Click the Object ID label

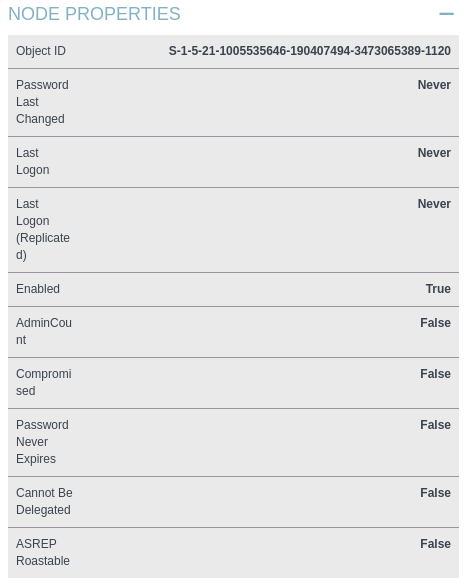[x=41, y=51]
